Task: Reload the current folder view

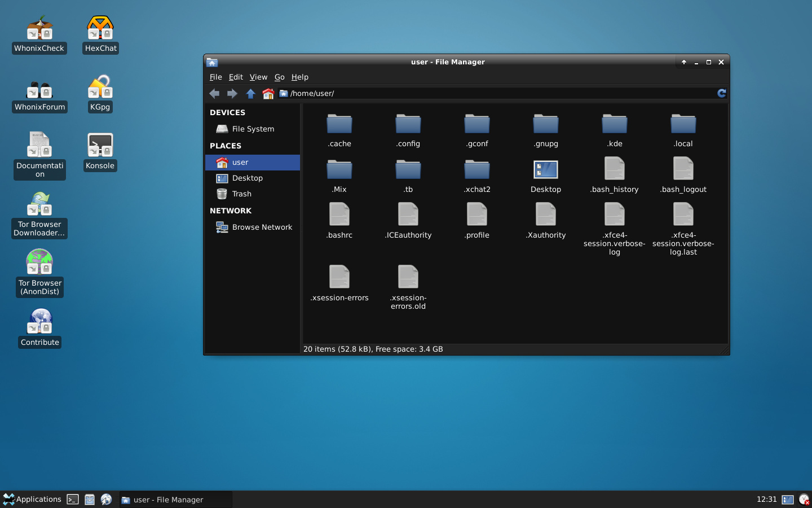Action: click(x=721, y=93)
